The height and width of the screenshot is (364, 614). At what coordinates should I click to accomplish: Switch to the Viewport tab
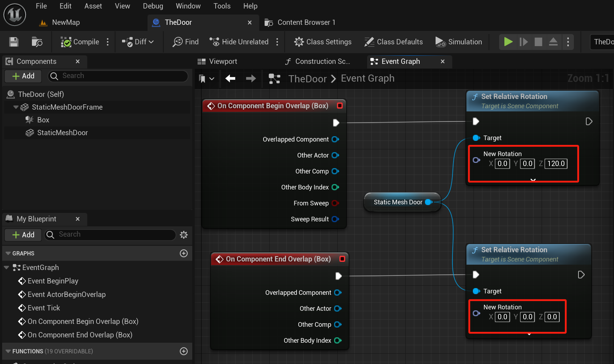click(x=218, y=61)
